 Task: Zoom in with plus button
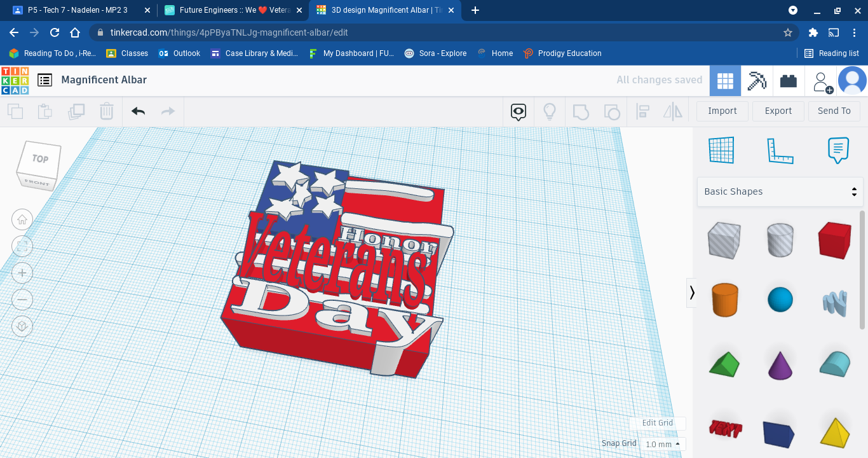[x=22, y=273]
